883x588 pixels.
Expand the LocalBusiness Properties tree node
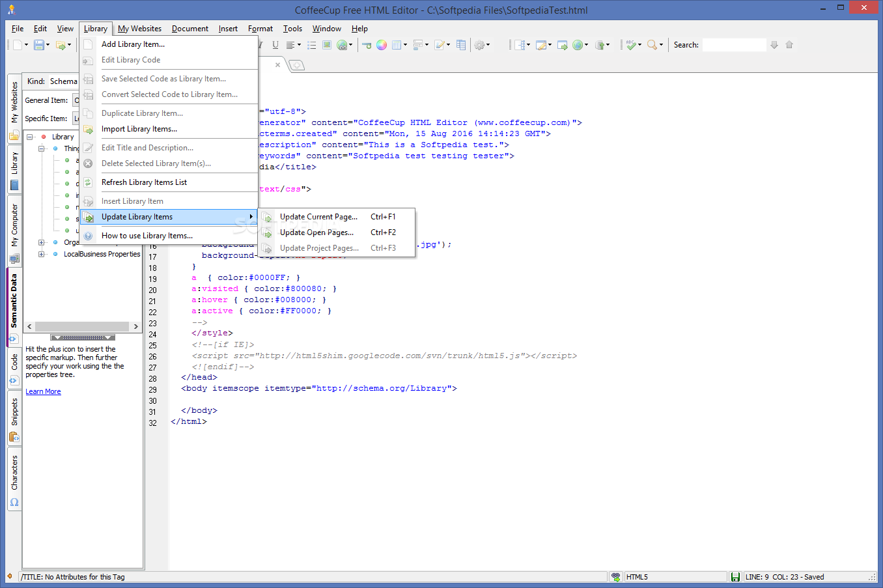(42, 254)
